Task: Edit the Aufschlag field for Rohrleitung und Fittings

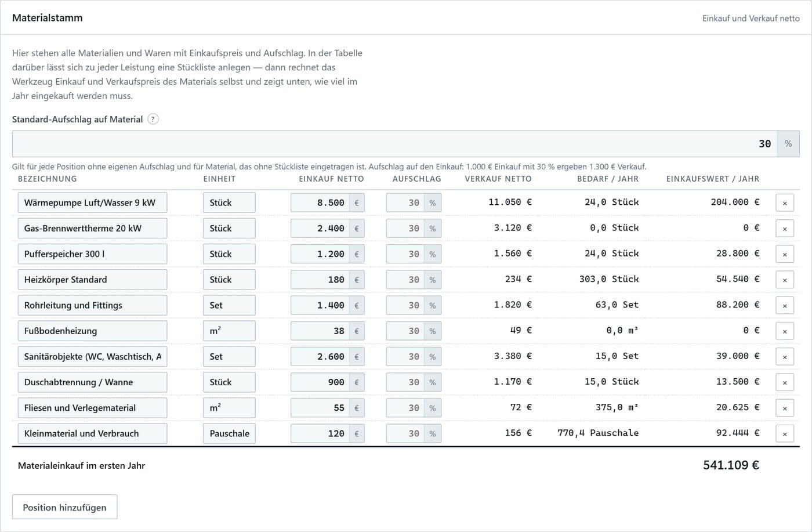Action: [x=405, y=305]
